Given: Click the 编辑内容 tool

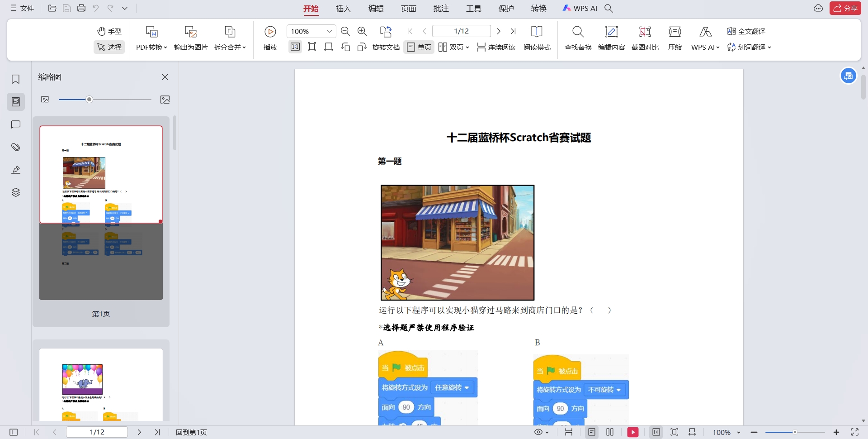Looking at the screenshot, I should click(611, 38).
